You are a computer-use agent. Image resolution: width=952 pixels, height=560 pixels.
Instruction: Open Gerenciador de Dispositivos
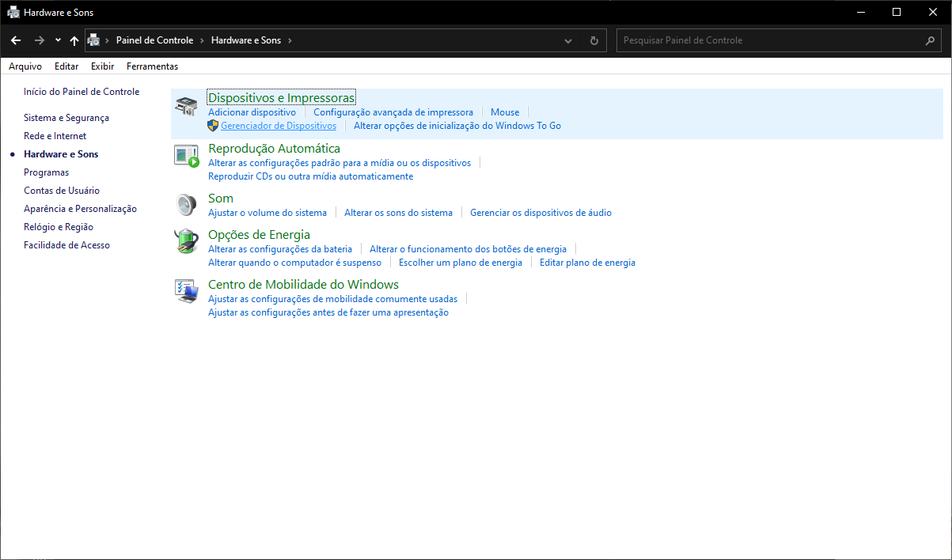point(279,125)
